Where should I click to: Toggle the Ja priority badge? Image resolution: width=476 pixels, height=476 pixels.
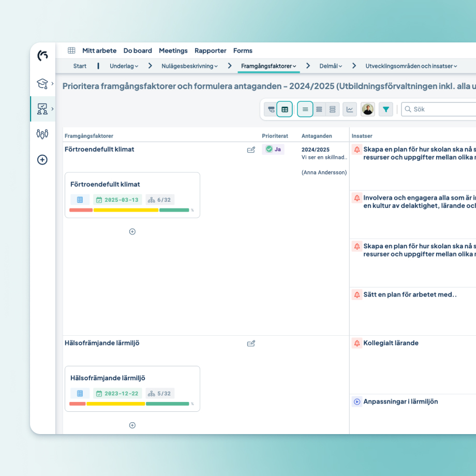point(273,149)
